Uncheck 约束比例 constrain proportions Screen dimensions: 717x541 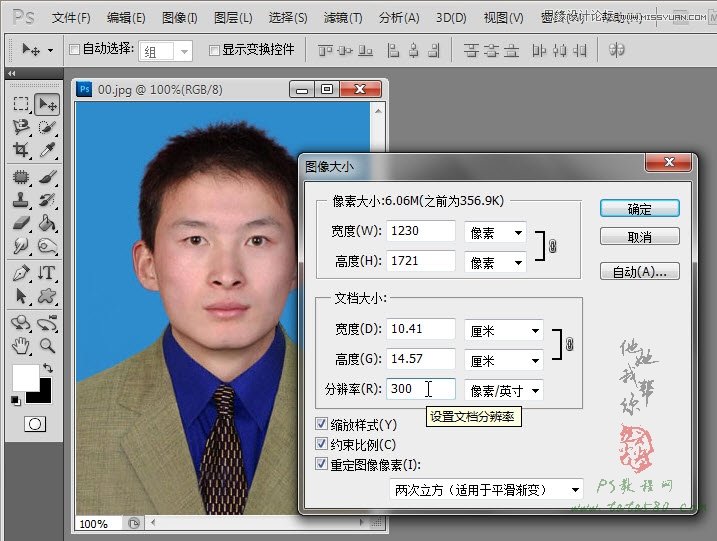point(322,444)
